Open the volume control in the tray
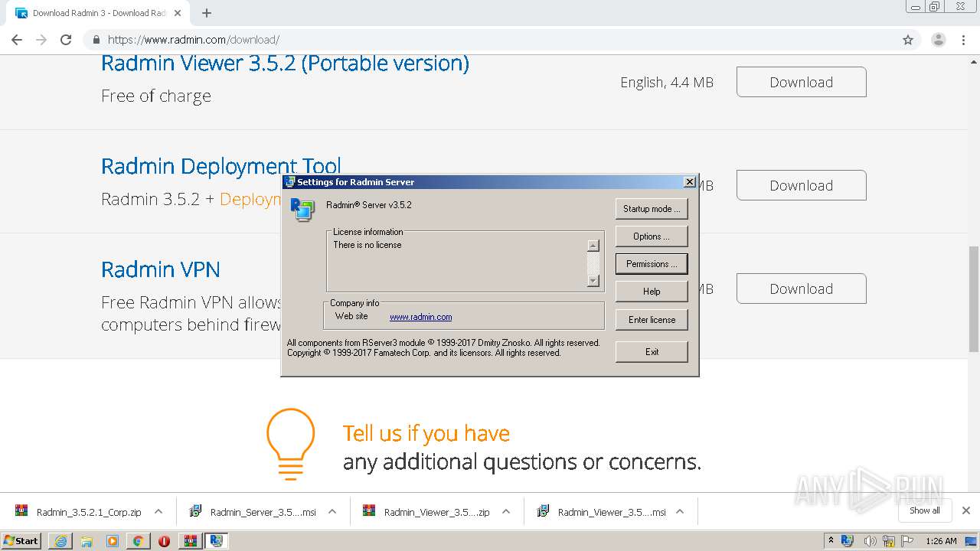 [x=870, y=541]
